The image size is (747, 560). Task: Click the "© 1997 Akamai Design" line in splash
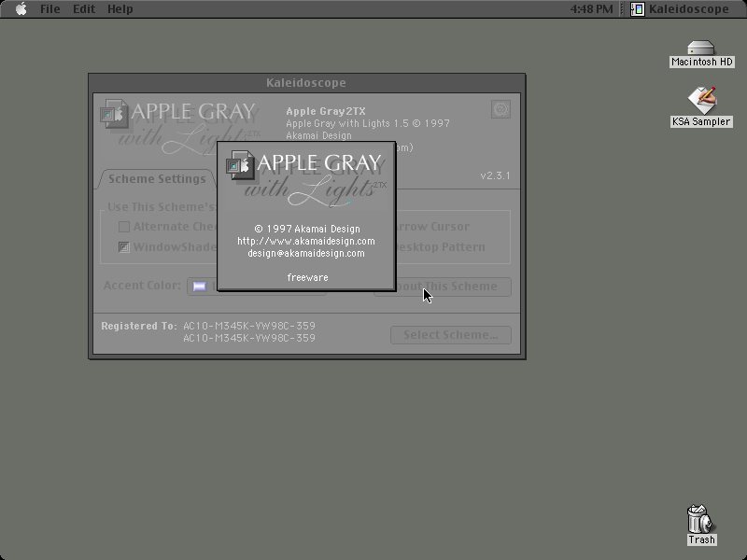click(x=307, y=229)
